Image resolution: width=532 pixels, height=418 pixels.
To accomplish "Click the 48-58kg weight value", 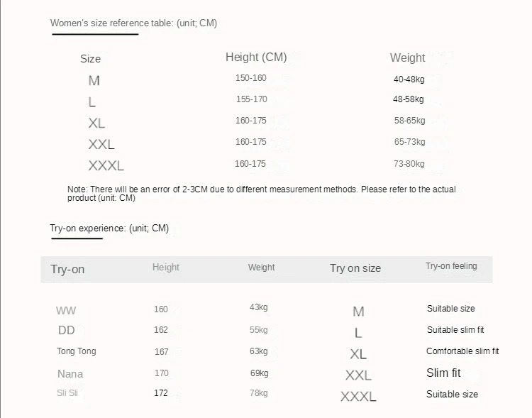I will (409, 99).
